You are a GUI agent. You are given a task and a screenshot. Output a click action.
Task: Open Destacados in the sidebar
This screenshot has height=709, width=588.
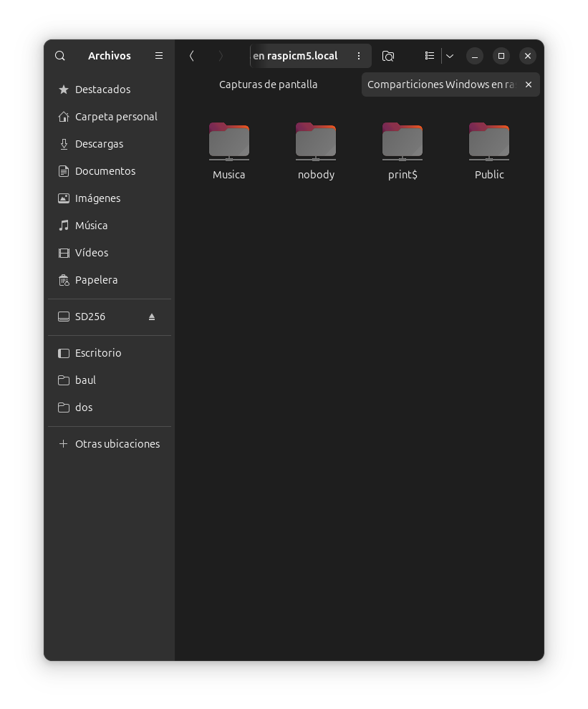(110, 90)
